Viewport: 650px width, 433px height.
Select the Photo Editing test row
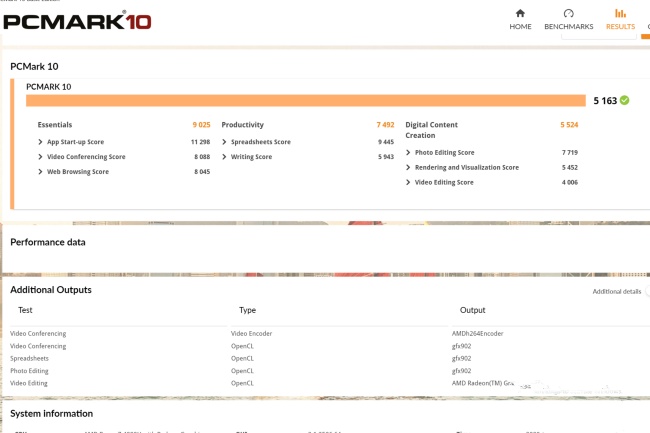[x=29, y=371]
